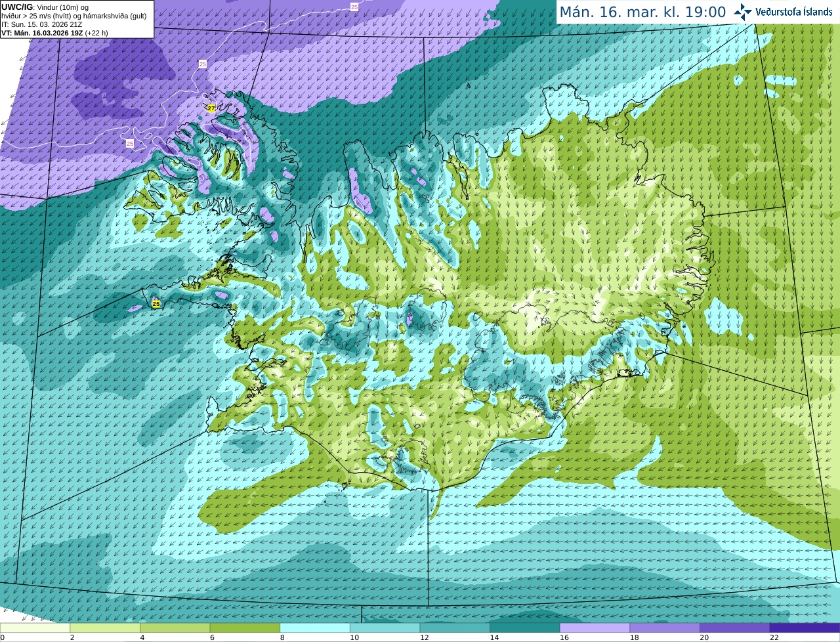
Task: Click the legend tick label "8"
Action: pos(282,637)
